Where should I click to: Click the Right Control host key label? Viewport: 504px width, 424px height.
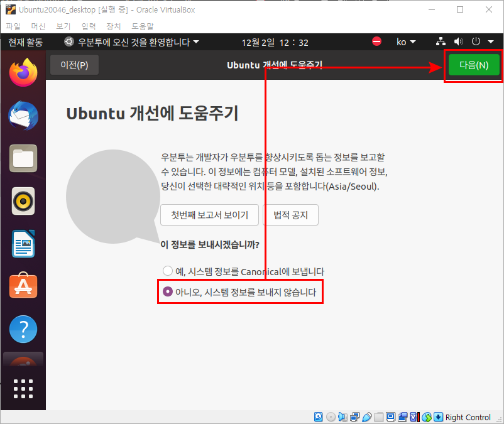pyautogui.click(x=468, y=417)
